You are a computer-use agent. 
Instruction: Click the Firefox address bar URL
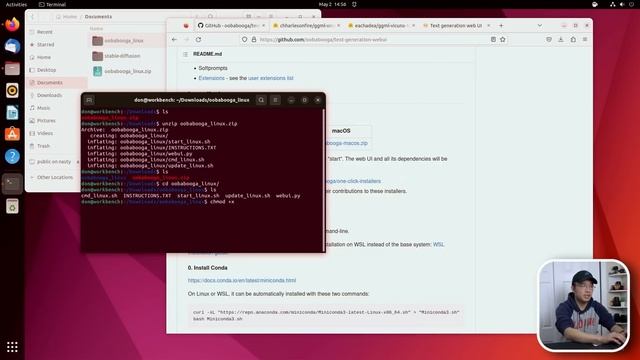click(x=323, y=40)
